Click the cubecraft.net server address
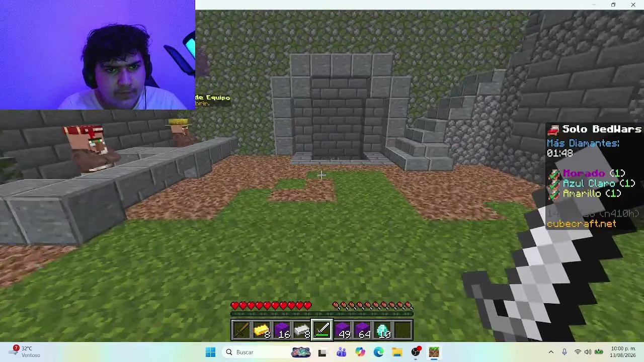 (x=582, y=224)
